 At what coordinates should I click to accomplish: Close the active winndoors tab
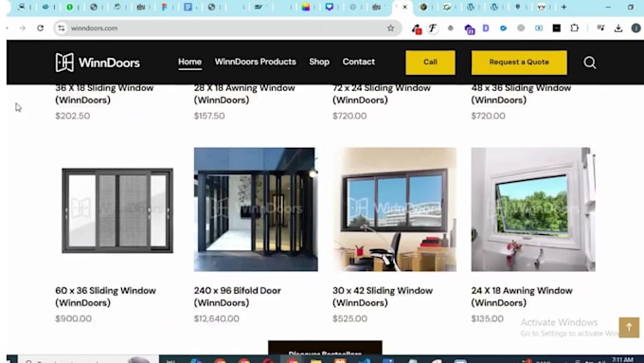pos(405,7)
